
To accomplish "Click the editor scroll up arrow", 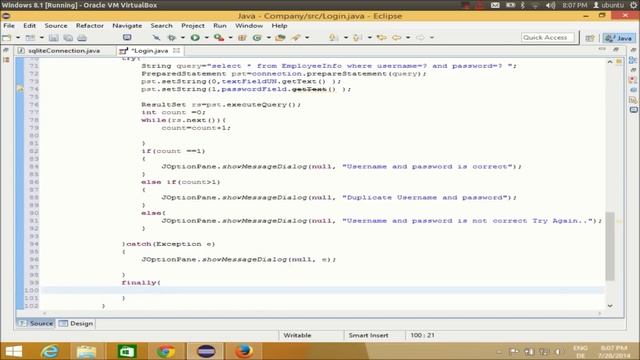I will click(610, 62).
